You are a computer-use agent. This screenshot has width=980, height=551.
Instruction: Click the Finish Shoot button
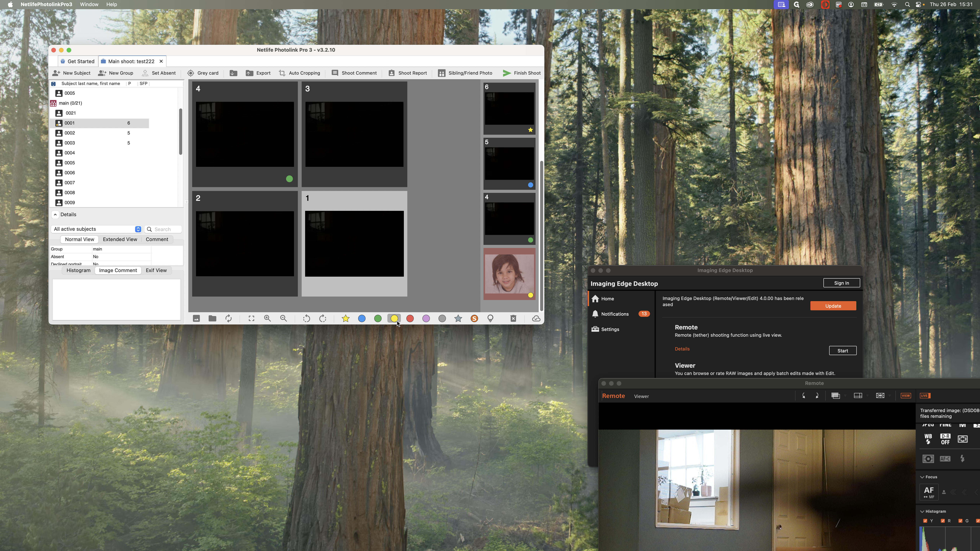pos(522,73)
